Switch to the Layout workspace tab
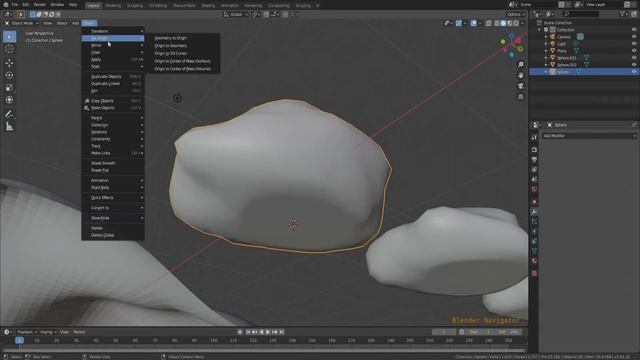Image resolution: width=640 pixels, height=360 pixels. click(93, 5)
